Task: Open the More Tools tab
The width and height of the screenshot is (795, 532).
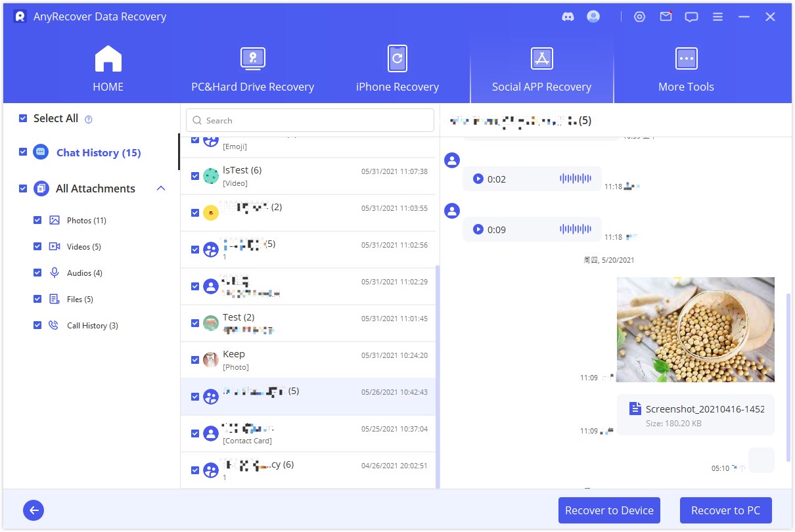Action: 686,70
